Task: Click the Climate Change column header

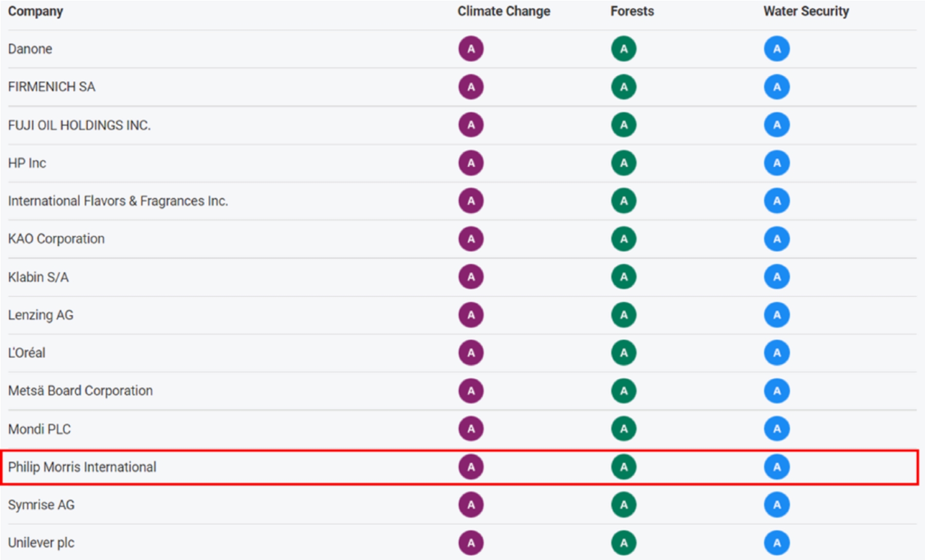Action: pos(503,11)
